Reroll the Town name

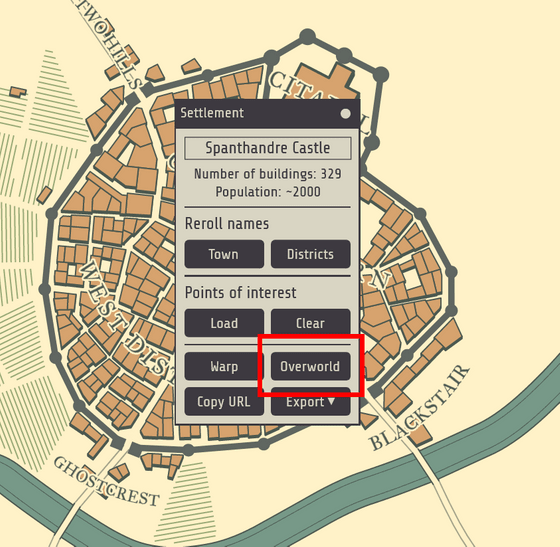click(224, 254)
